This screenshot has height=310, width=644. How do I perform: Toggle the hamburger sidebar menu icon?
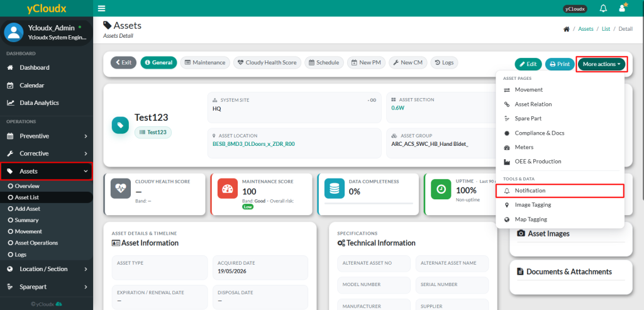click(102, 9)
